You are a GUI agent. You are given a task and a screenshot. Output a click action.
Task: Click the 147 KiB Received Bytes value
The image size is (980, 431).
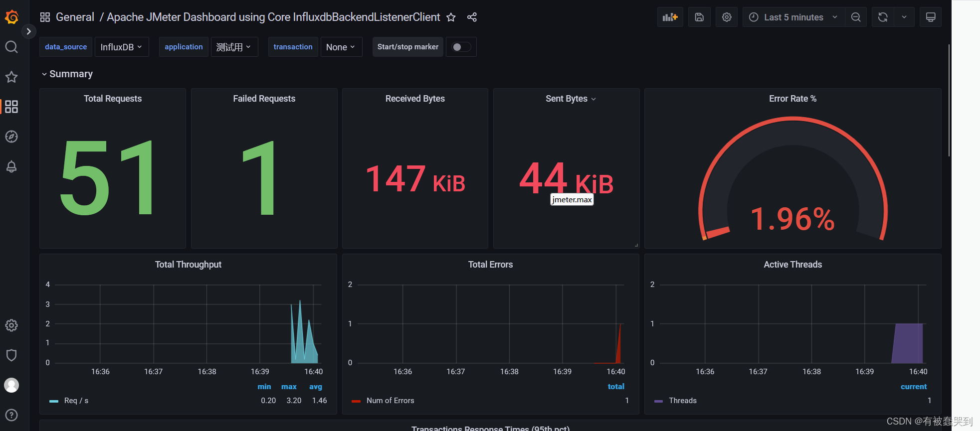[x=415, y=179]
